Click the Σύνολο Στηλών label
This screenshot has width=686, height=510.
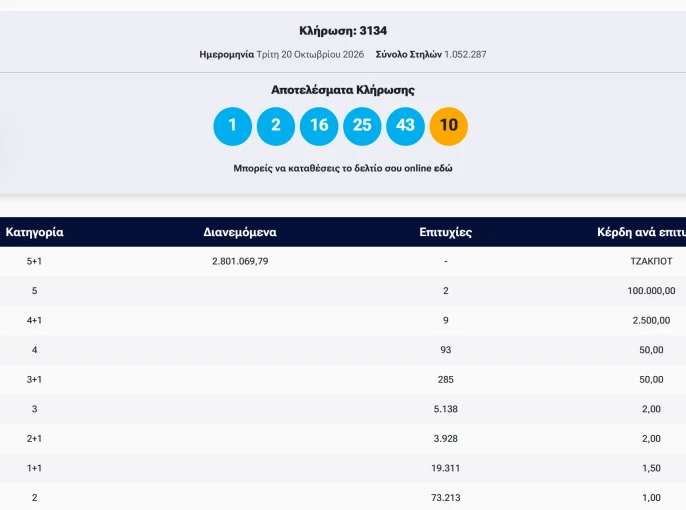click(x=409, y=54)
